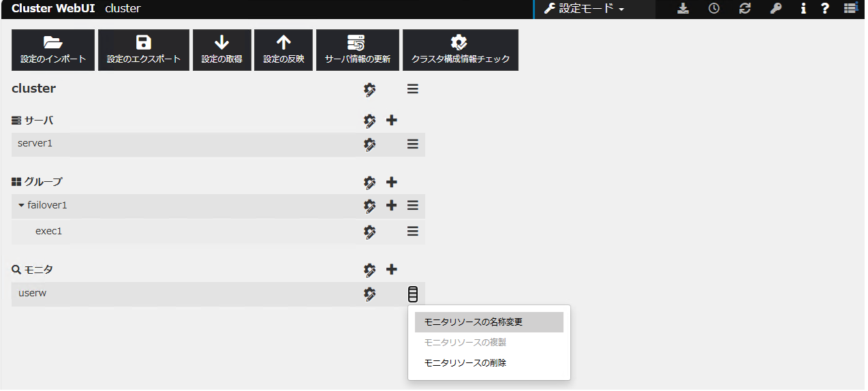
Task: Click the refresh arrows icon
Action: (745, 9)
